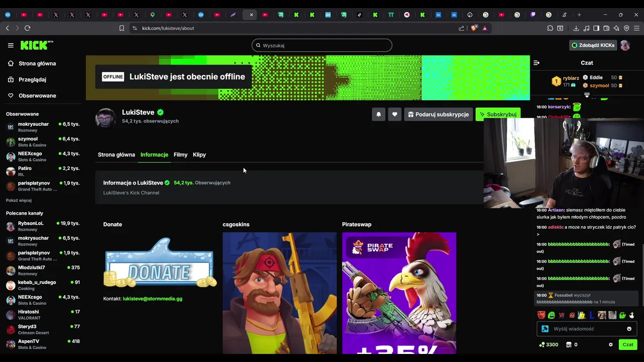Click Podaruj subskrypcje button
The height and width of the screenshot is (362, 644).
pos(438,115)
